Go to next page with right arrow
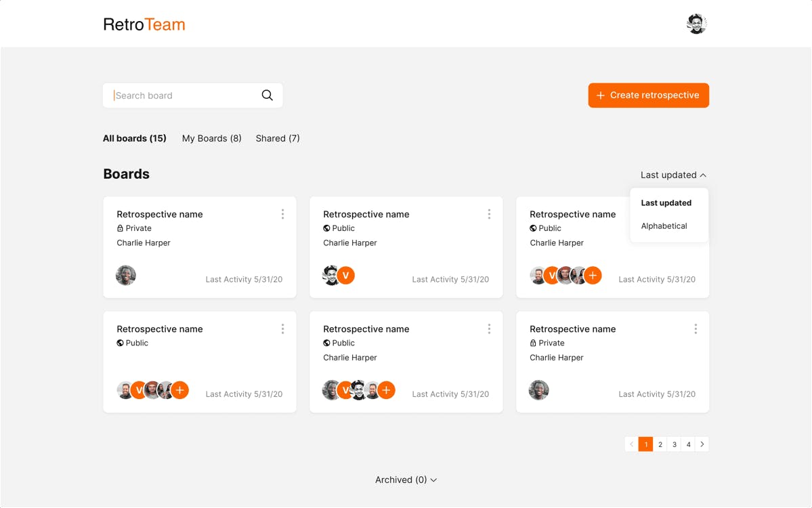This screenshot has width=812, height=508. 702,444
